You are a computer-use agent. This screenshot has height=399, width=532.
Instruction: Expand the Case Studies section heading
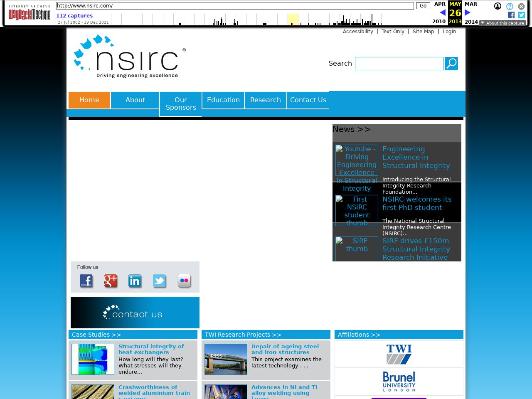[96, 335]
